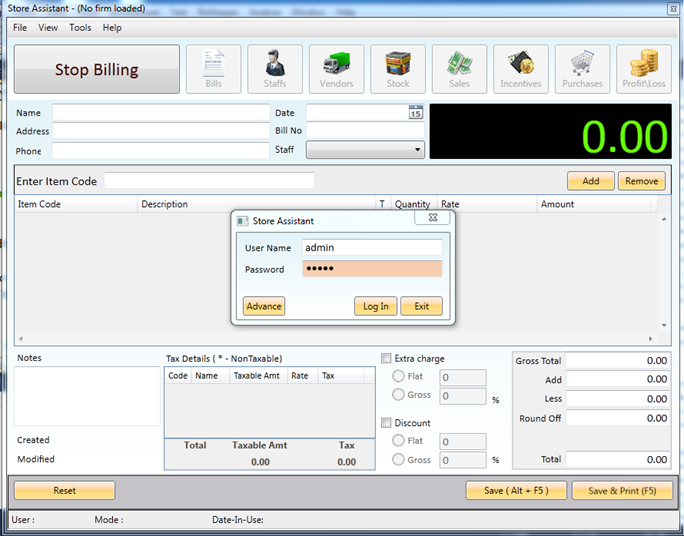Click the Log In button
This screenshot has height=536, width=684.
pos(376,306)
